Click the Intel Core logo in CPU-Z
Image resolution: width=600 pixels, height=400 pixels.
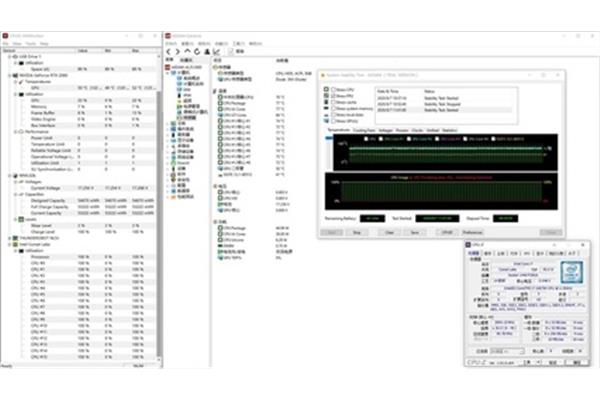(572, 273)
